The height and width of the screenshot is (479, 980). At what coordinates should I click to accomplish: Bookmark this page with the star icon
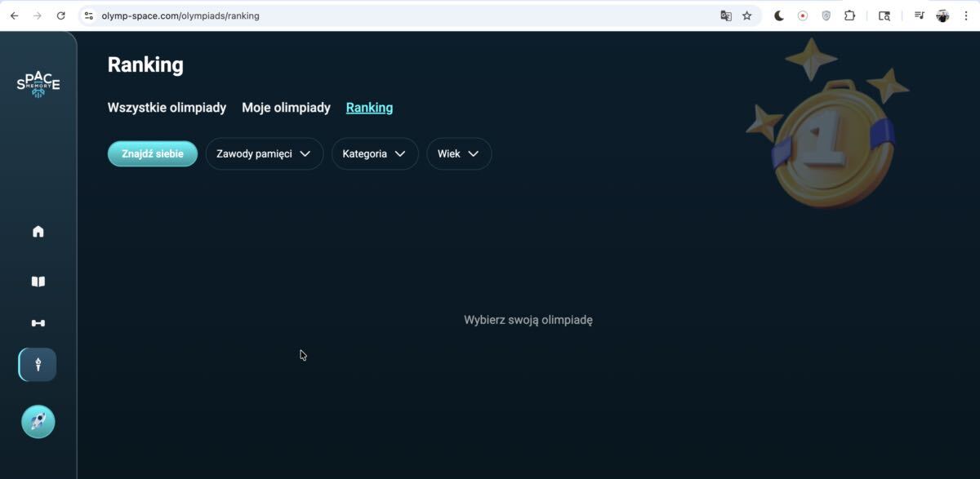coord(746,16)
